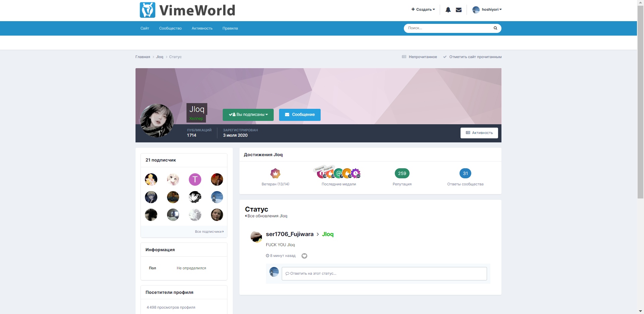Open the Правила menu item

pyautogui.click(x=230, y=28)
